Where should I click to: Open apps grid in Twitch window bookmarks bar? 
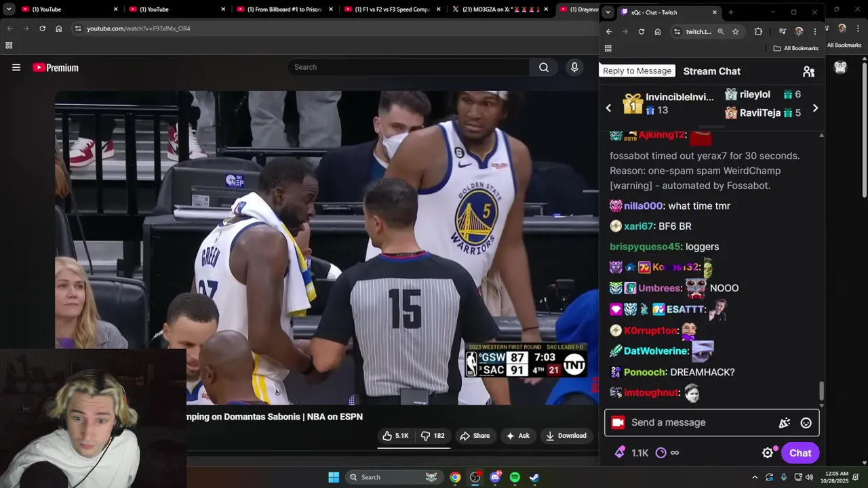(608, 48)
